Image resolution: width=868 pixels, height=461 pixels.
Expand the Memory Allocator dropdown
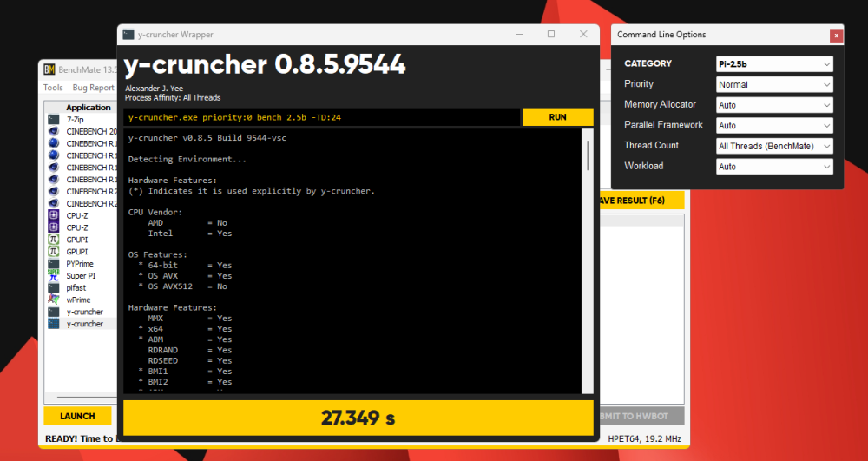(x=774, y=105)
